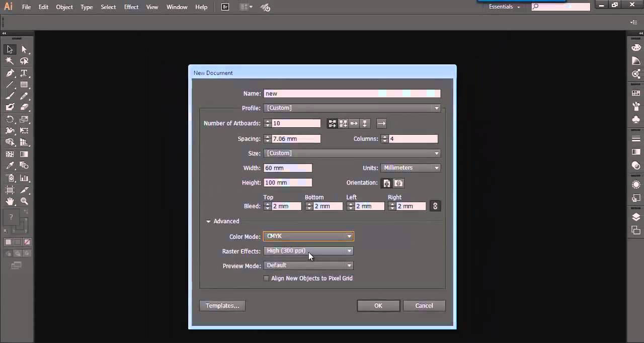Select the Type tool
Image resolution: width=644 pixels, height=343 pixels.
pos(24,73)
